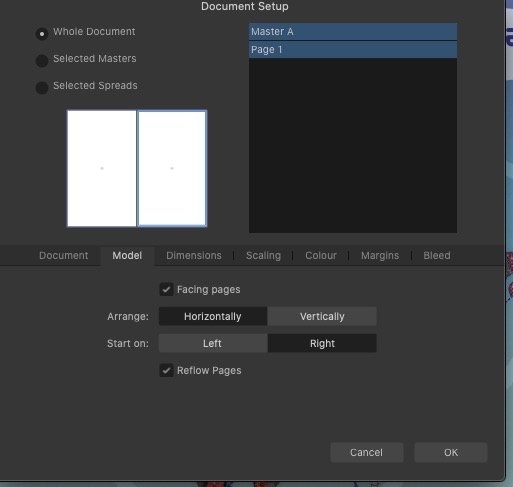Screen dimensions: 513x487
Task: Uncheck the Facing pages checkbox
Action: 166,289
